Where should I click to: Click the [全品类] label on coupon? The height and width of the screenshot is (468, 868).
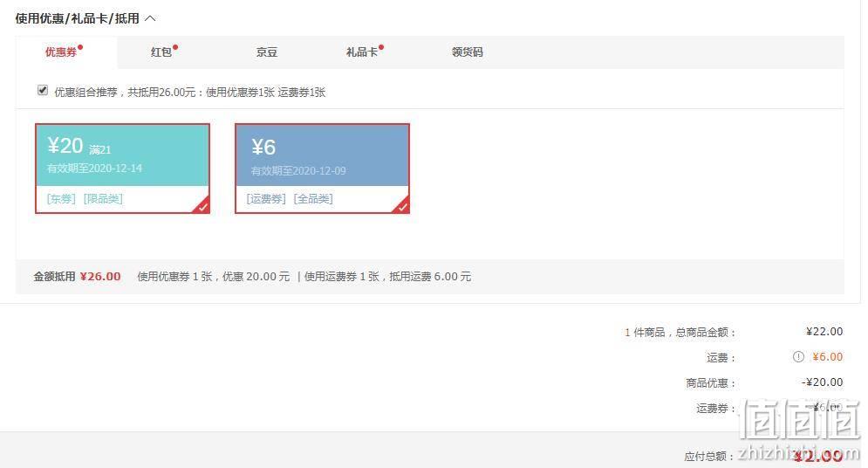(x=313, y=199)
